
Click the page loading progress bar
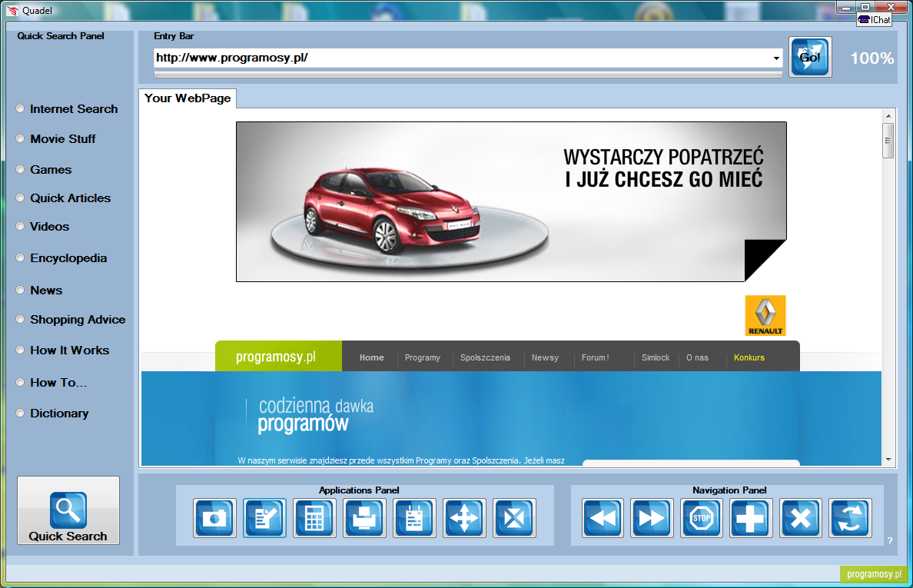(x=468, y=74)
